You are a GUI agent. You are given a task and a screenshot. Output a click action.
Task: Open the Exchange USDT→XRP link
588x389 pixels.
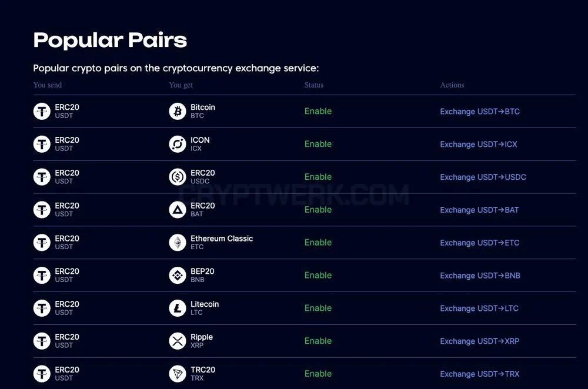pyautogui.click(x=480, y=341)
